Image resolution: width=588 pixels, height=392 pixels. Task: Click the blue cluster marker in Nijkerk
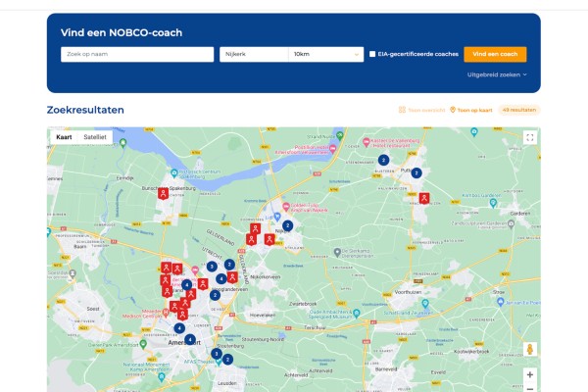click(287, 225)
